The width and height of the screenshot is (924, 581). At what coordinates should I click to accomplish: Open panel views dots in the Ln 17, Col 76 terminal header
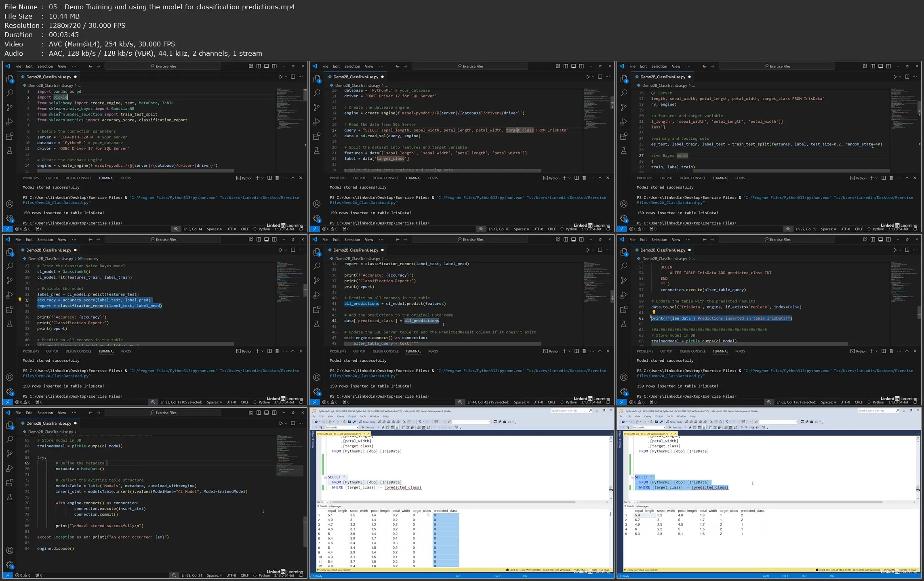[592, 178]
